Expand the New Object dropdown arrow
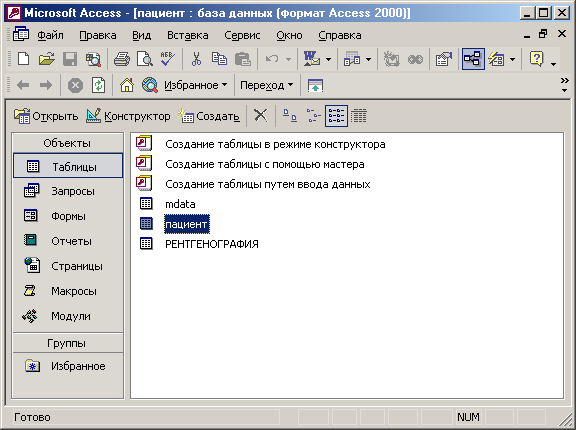Image resolution: width=576 pixels, height=430 pixels. point(512,59)
